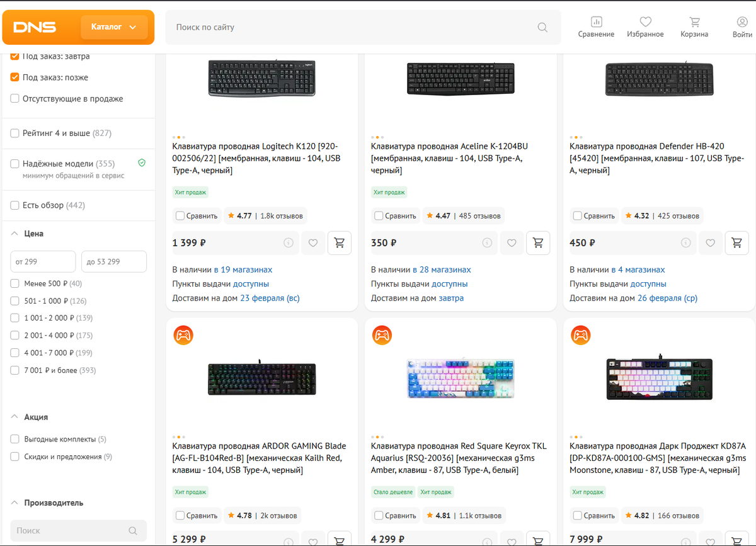Show price info for Aceline K-1204BU
This screenshot has width=756, height=546.
487,242
